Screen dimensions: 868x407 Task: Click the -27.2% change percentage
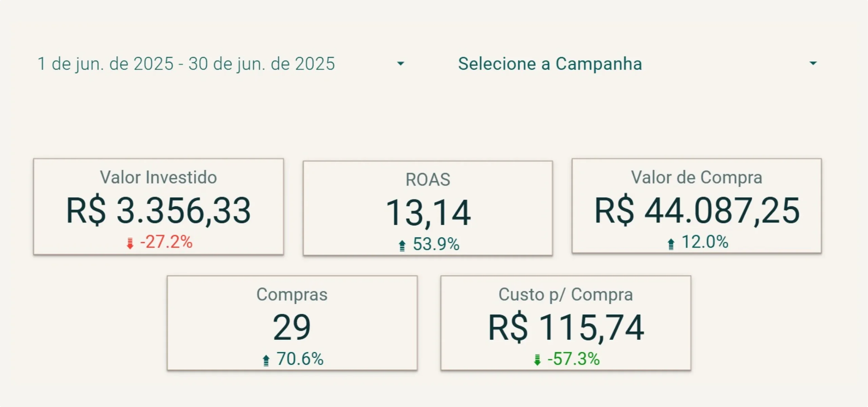[x=166, y=242]
